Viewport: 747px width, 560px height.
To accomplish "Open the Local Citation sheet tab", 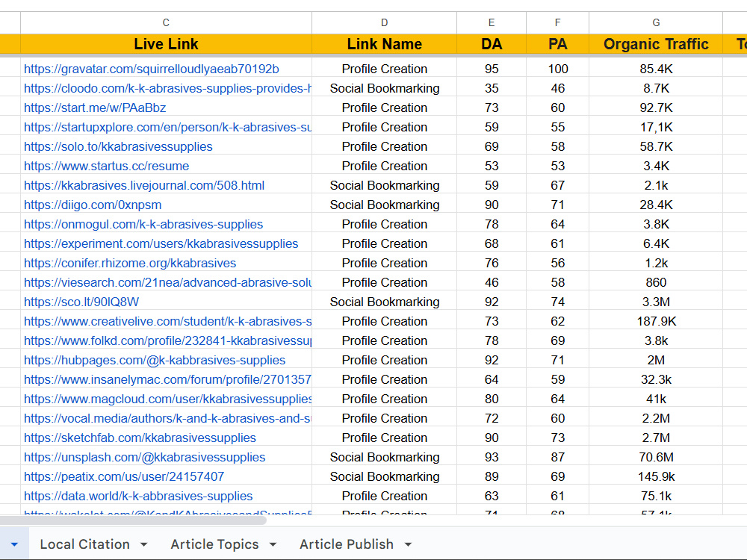I will coord(84,544).
